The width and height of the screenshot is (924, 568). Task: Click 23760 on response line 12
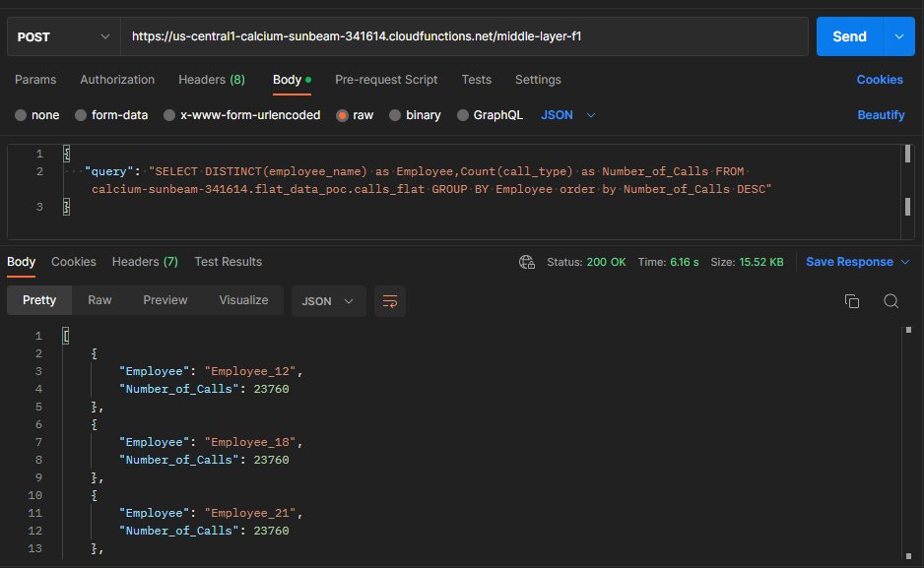(x=271, y=531)
